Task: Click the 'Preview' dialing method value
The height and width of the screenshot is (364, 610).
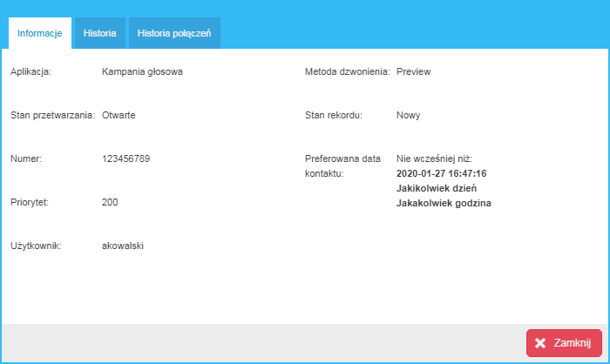Action: point(414,71)
